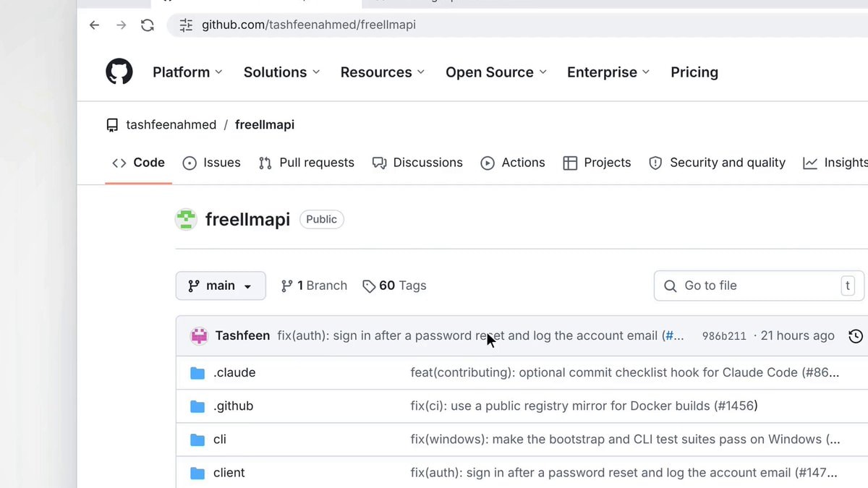
Task: Open the Pricing page
Action: [x=694, y=72]
